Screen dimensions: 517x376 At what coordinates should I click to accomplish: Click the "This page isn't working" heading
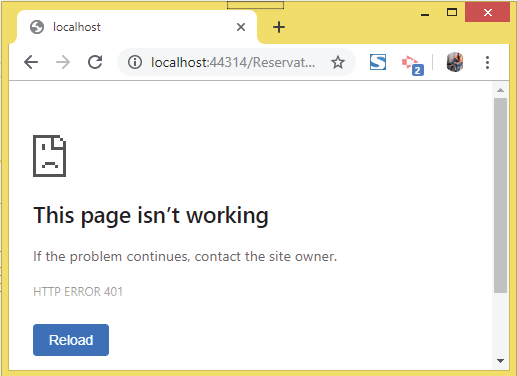pyautogui.click(x=151, y=216)
